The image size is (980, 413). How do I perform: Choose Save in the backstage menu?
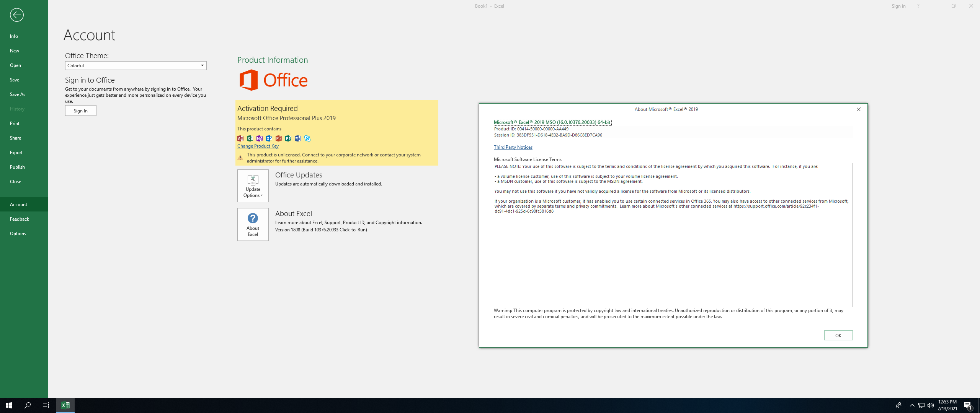[24, 80]
